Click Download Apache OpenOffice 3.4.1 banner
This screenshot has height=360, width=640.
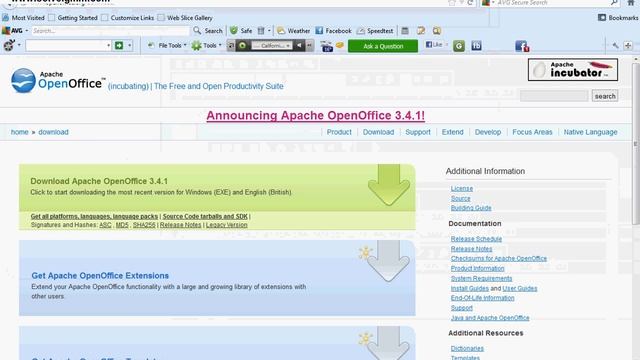coord(217,187)
